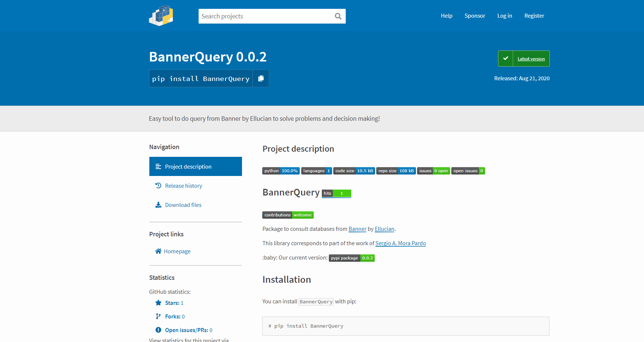This screenshot has height=342, width=644.
Task: Copy the pip install command via clipboard icon
Action: 261,78
